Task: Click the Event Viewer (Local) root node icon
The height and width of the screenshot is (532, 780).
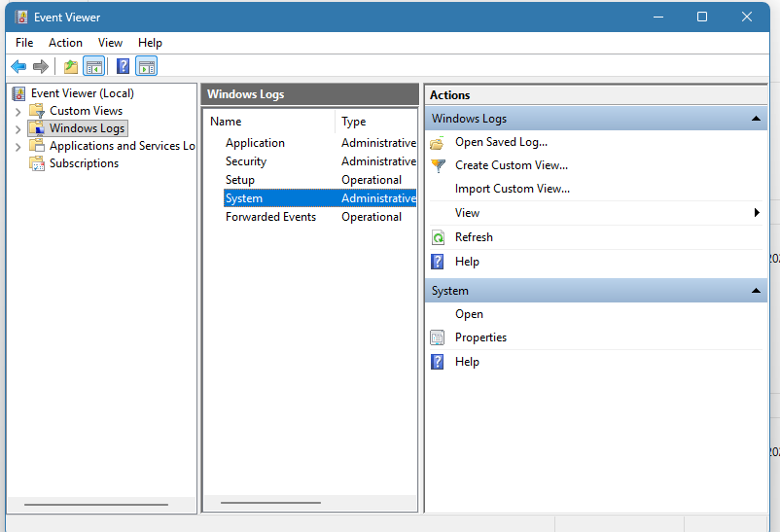Action: [x=18, y=93]
